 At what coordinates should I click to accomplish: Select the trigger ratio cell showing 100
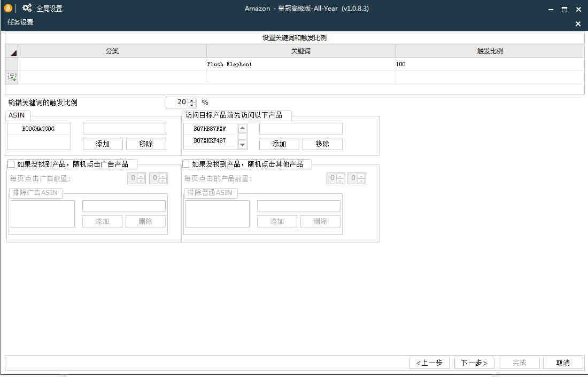[489, 64]
